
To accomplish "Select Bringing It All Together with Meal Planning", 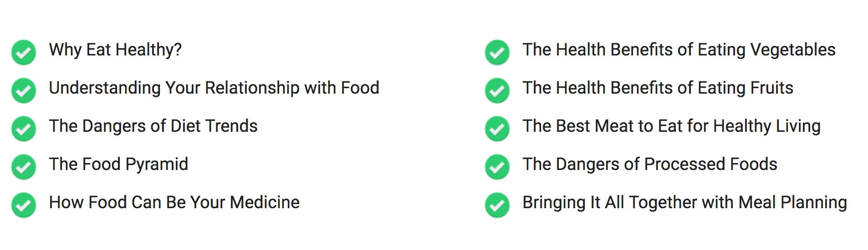I will coord(685,203).
